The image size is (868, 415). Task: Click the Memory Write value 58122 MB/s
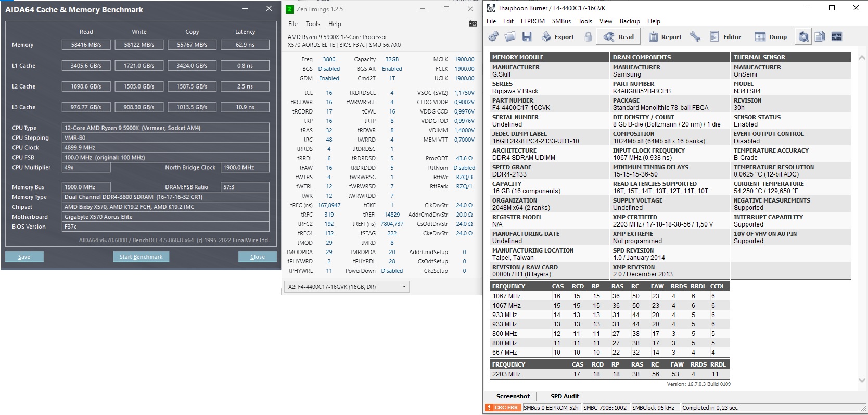(x=139, y=45)
